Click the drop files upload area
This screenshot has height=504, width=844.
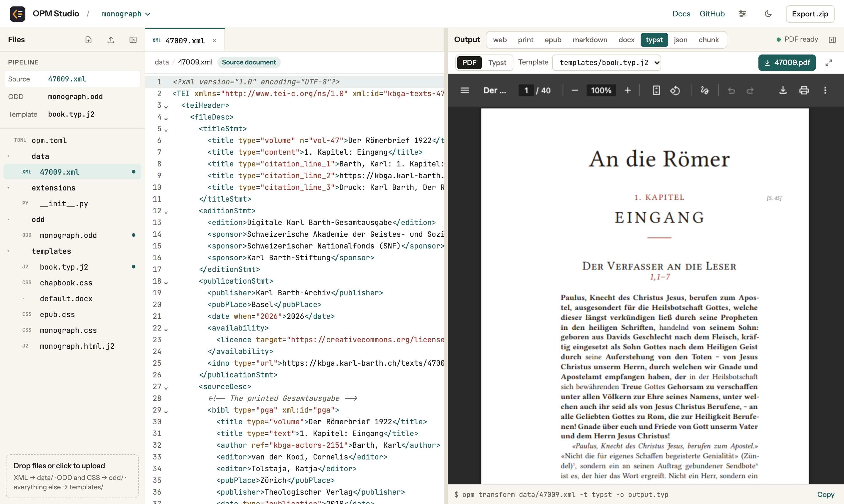click(x=72, y=476)
